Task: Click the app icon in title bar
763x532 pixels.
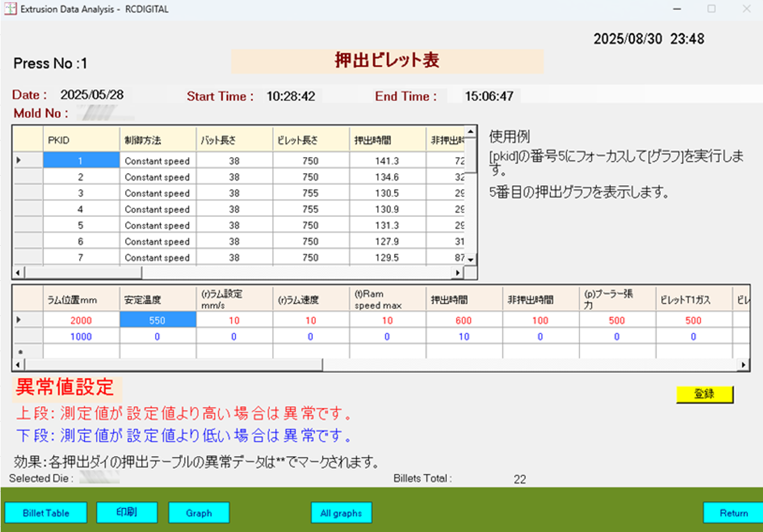Action: (11, 10)
